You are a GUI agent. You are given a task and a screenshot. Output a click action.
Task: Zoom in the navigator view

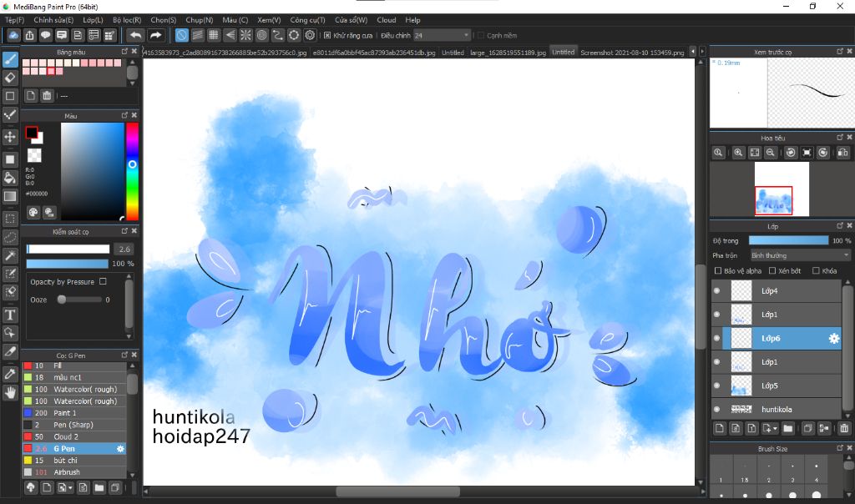coord(738,153)
